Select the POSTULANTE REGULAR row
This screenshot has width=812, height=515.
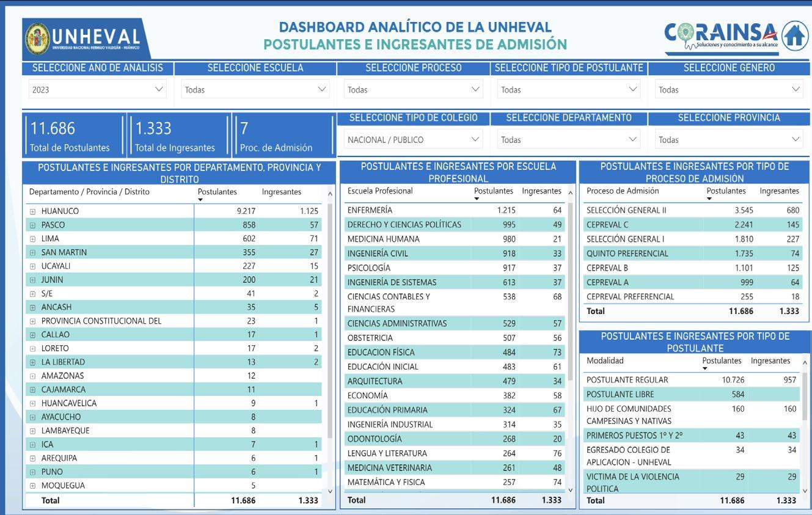click(691, 380)
